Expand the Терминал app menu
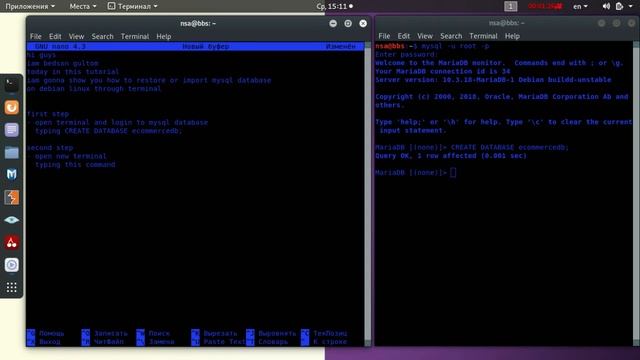The width and height of the screenshot is (640, 360). [132, 6]
